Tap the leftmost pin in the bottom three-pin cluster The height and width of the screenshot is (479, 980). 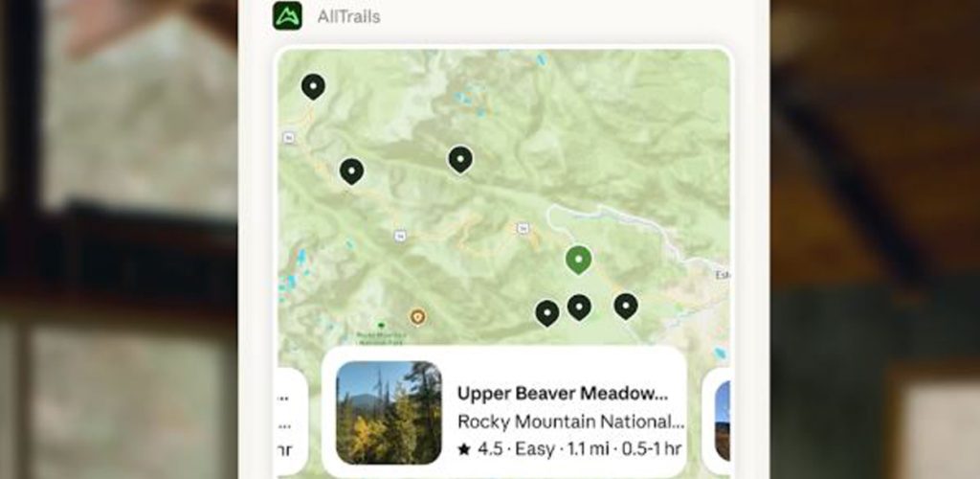[547, 313]
